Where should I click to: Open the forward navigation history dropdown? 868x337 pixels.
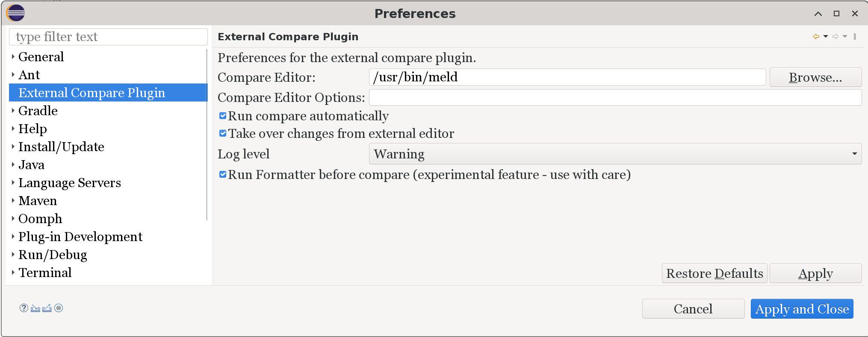(x=844, y=36)
